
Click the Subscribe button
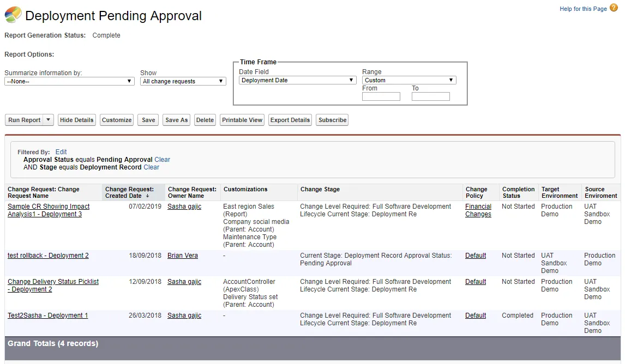pyautogui.click(x=333, y=120)
